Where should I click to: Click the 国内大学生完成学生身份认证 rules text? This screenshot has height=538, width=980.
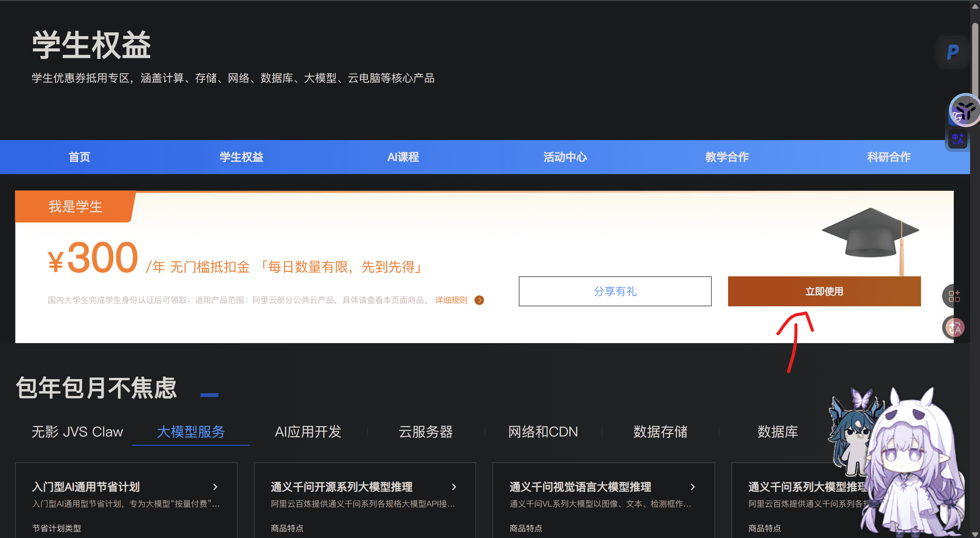coord(239,301)
